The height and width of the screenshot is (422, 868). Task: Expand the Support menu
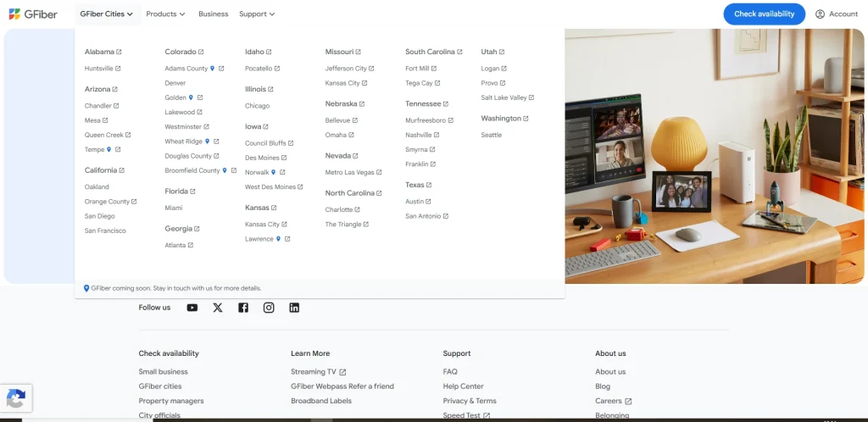(257, 14)
